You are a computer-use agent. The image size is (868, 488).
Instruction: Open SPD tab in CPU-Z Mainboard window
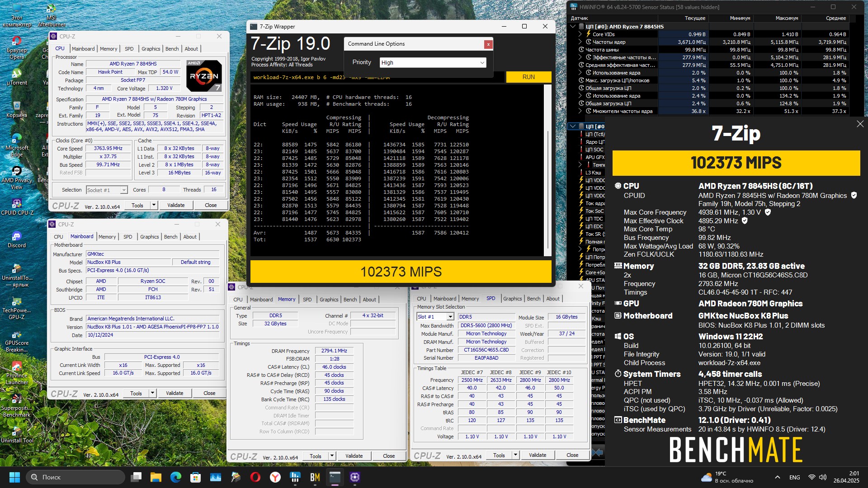tap(128, 237)
